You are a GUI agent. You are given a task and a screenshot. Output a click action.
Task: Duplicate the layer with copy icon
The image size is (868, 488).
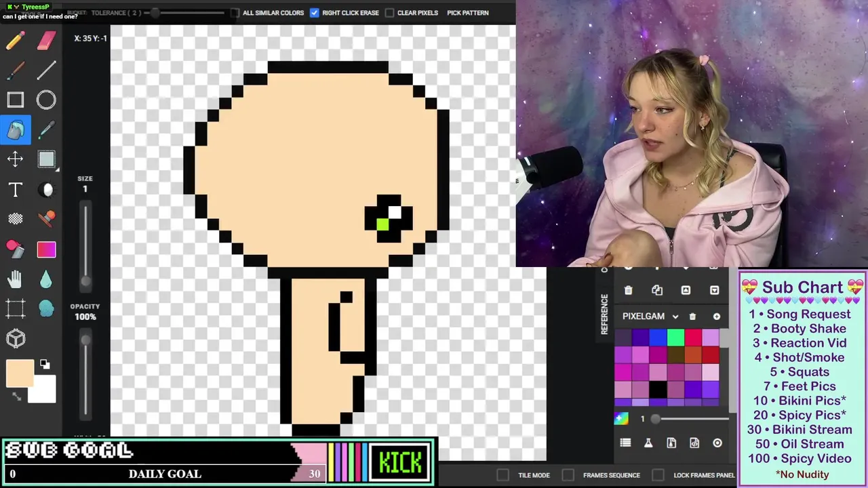click(x=657, y=290)
